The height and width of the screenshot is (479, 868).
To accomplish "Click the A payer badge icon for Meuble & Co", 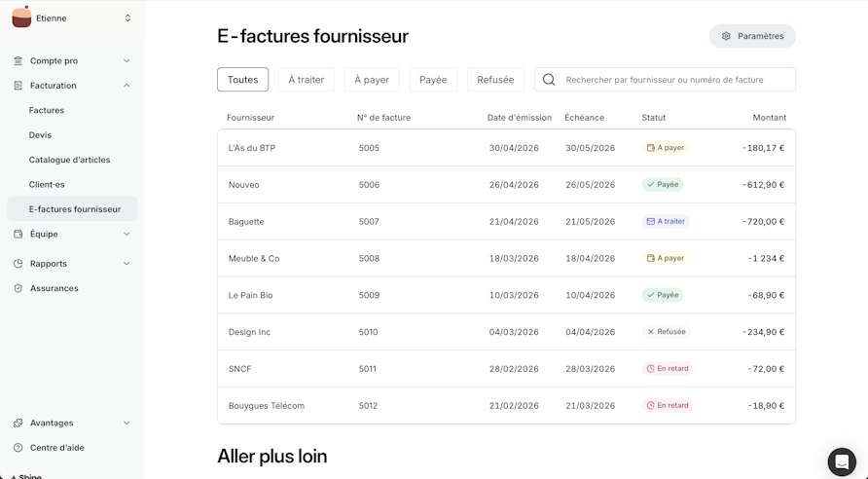I will [x=651, y=258].
